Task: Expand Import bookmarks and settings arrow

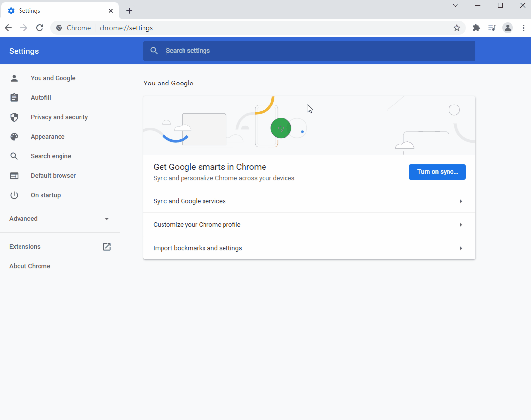Action: [461, 248]
